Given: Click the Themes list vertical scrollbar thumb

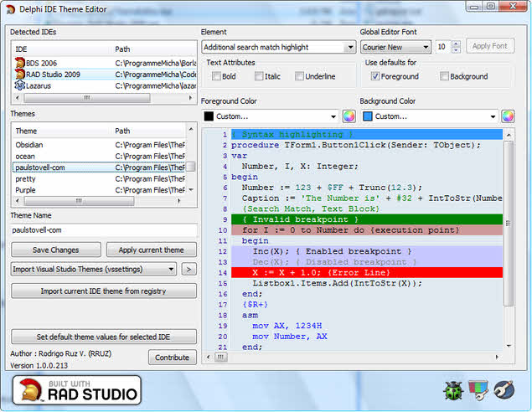Looking at the screenshot, I should [x=191, y=167].
